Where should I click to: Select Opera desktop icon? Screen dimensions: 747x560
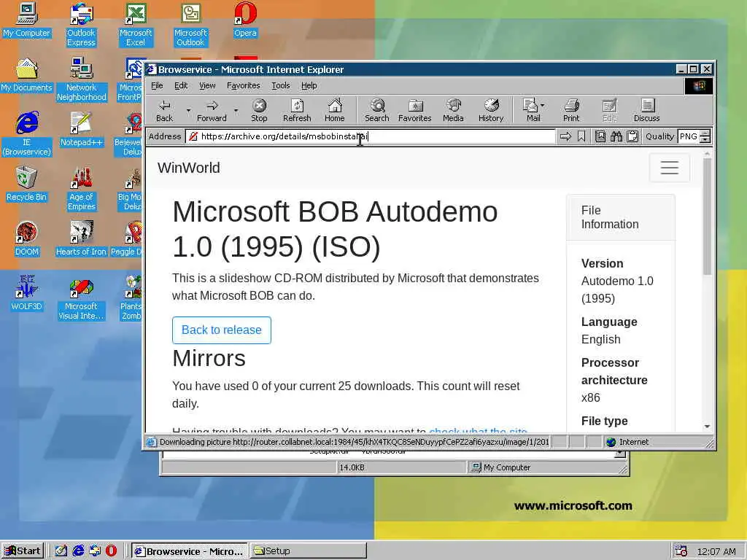click(245, 20)
